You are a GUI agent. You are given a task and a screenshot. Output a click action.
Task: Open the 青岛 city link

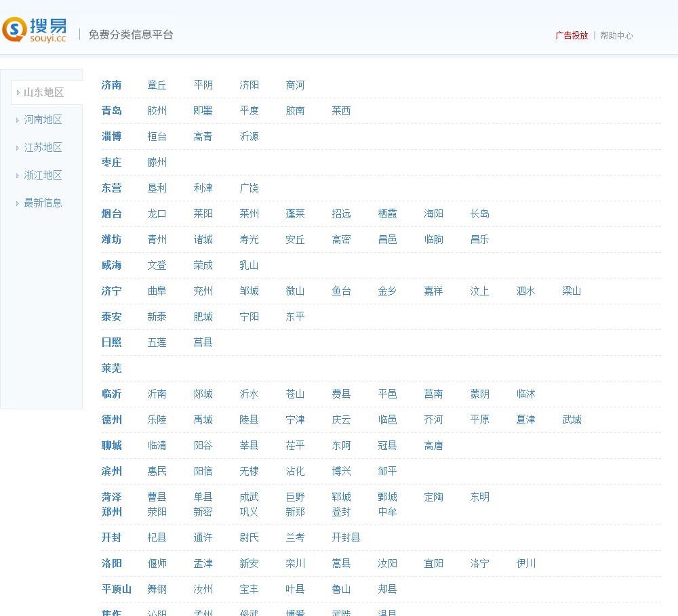coord(112,110)
